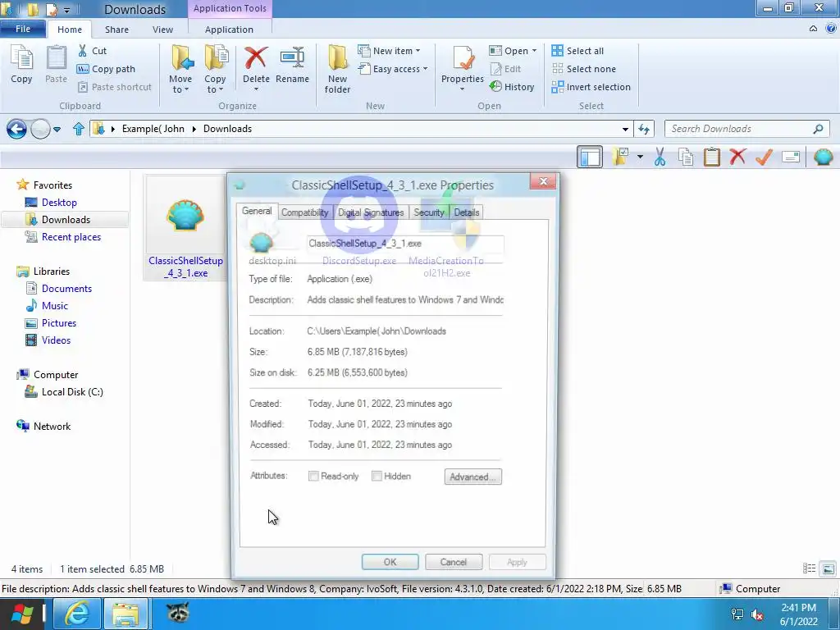Image resolution: width=840 pixels, height=630 pixels.
Task: Click OK in the Properties dialog
Action: pos(390,562)
